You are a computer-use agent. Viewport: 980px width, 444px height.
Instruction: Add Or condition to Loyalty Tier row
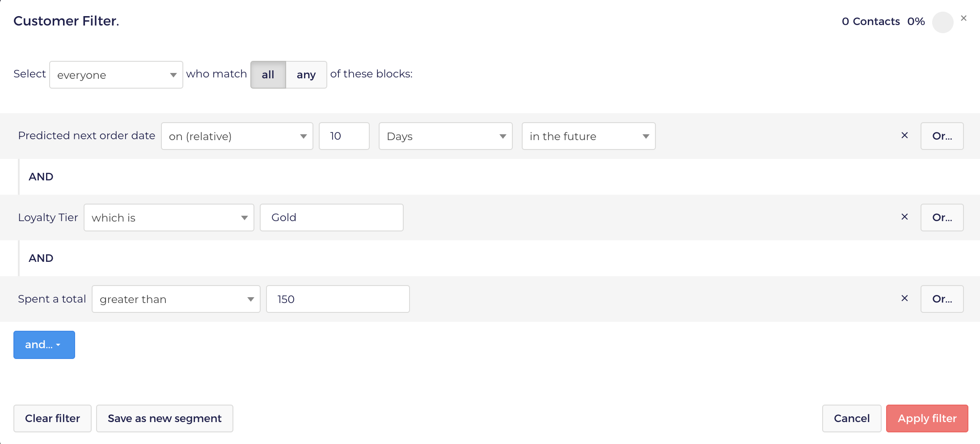click(942, 218)
